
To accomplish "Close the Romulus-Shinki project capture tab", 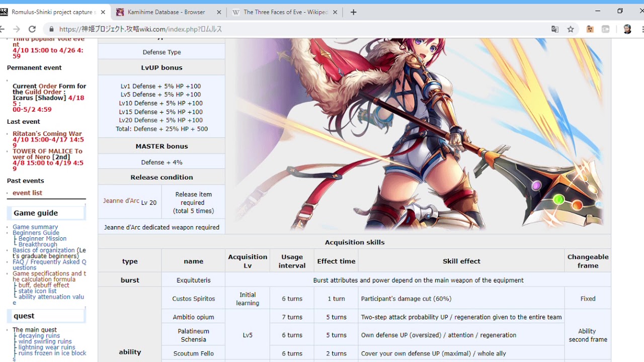I will 103,12.
